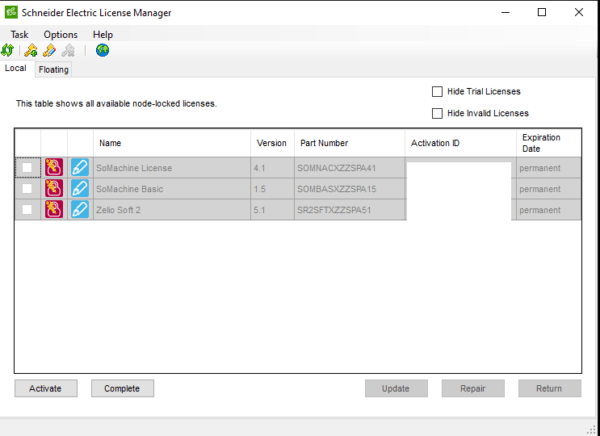
Task: Click the window resize grip corner
Action: 591,430
